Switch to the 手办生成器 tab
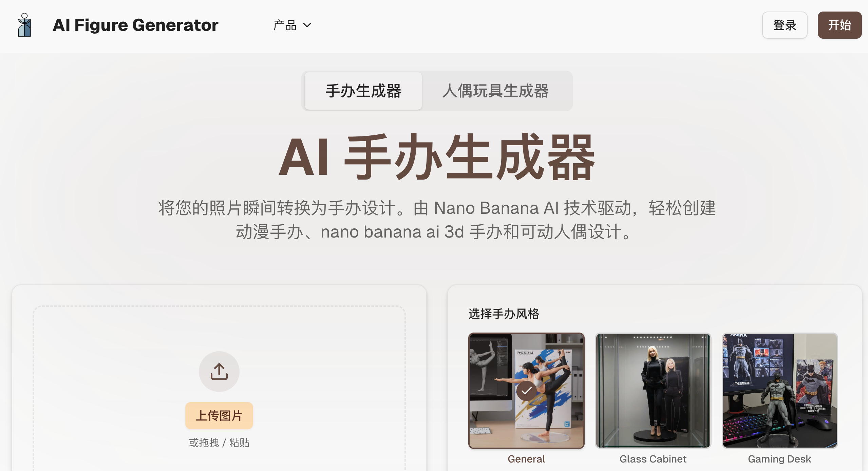Image resolution: width=868 pixels, height=471 pixels. [363, 91]
